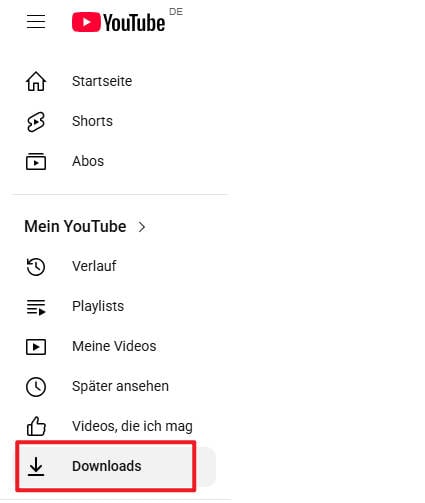Open the Später ansehen text entry

[x=120, y=386]
